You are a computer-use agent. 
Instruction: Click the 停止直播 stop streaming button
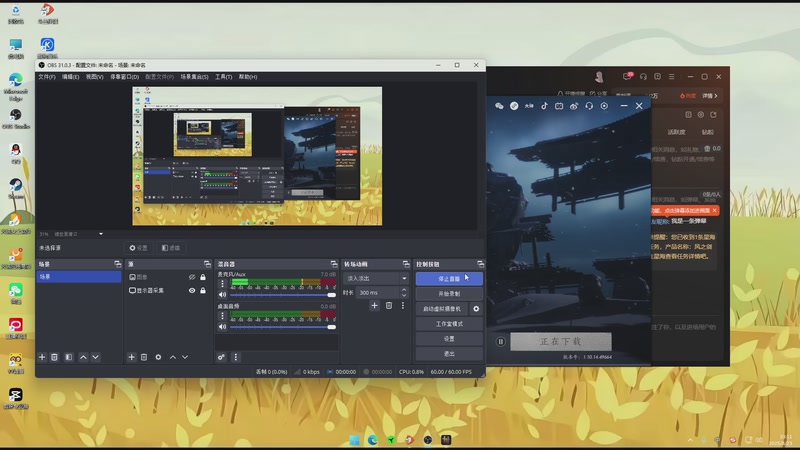point(449,279)
